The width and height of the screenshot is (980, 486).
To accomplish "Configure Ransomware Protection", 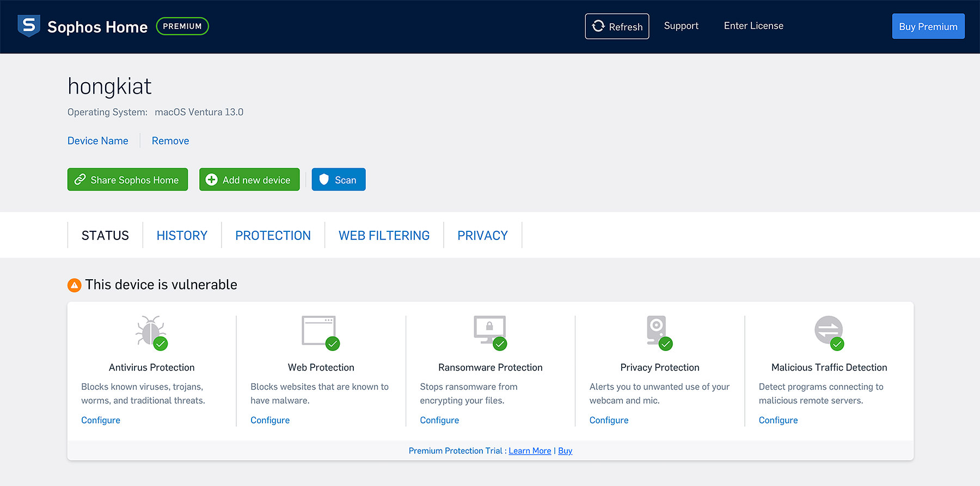I will pos(439,420).
